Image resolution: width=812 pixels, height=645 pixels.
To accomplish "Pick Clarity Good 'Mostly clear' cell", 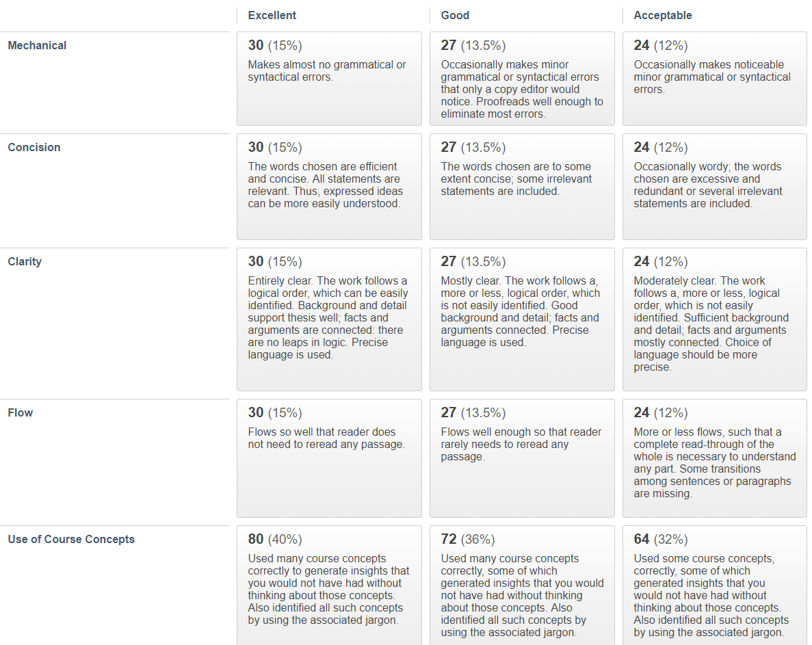I will (x=522, y=319).
